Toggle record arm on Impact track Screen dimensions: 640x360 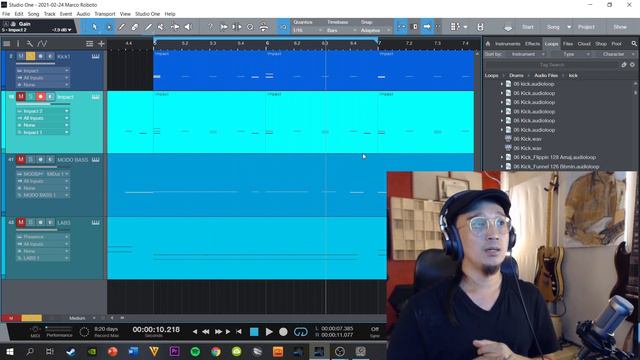click(x=40, y=97)
